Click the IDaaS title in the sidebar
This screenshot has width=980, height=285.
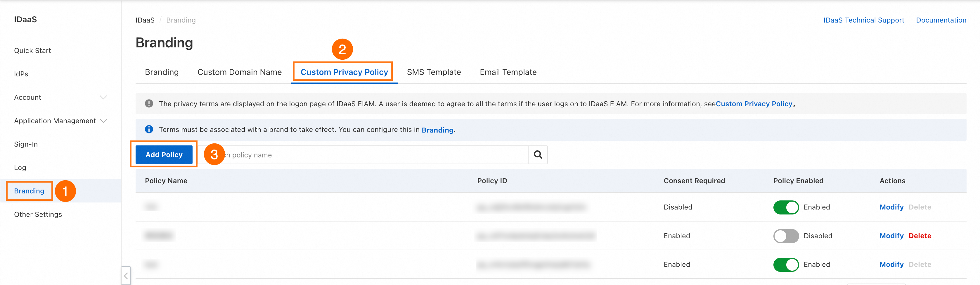pos(25,19)
